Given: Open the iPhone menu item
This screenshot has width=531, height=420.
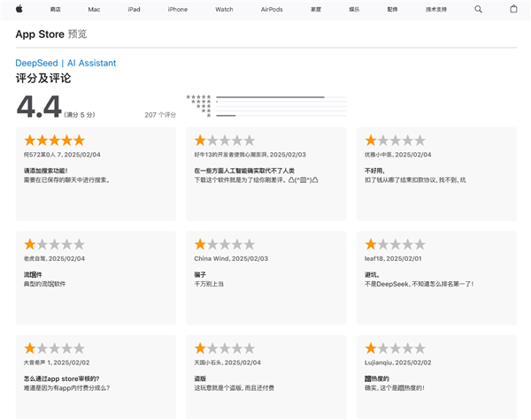Looking at the screenshot, I should [178, 9].
